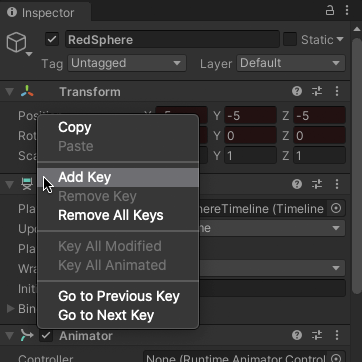Select Go to Next Key
This screenshot has width=362, height=362.
(106, 315)
